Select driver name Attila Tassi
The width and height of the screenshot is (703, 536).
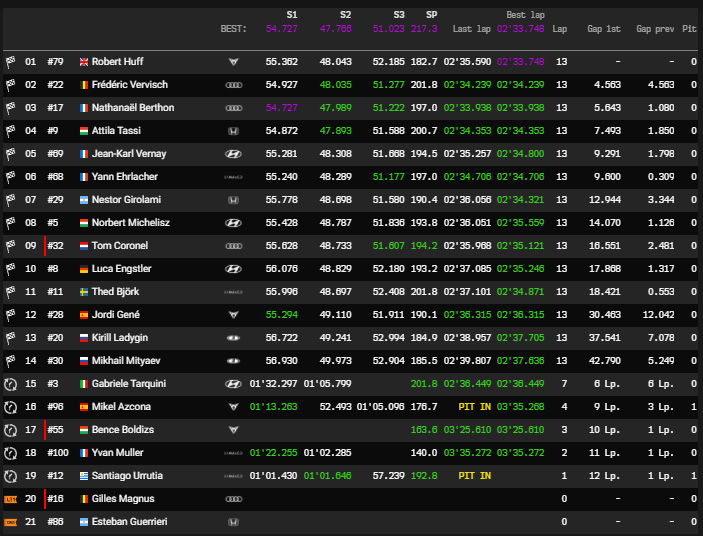pos(116,131)
